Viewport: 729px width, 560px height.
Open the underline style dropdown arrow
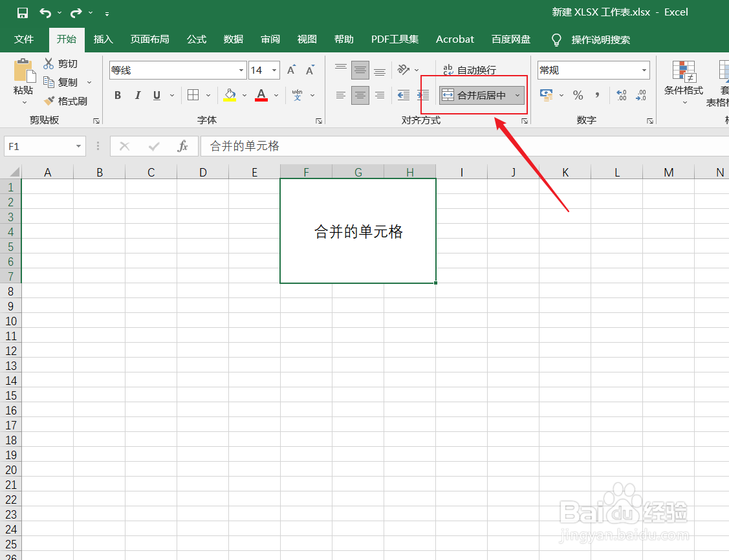tap(172, 95)
